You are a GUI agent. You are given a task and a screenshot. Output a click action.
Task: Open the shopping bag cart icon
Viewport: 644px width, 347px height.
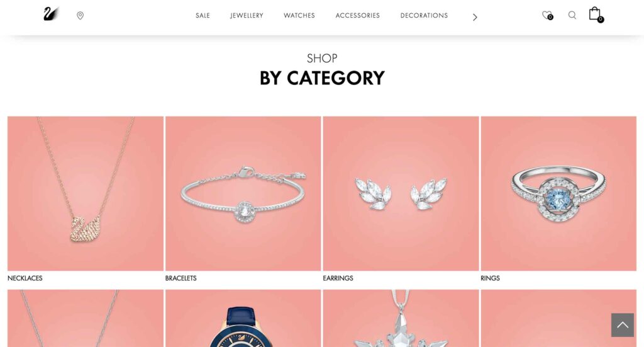tap(596, 14)
